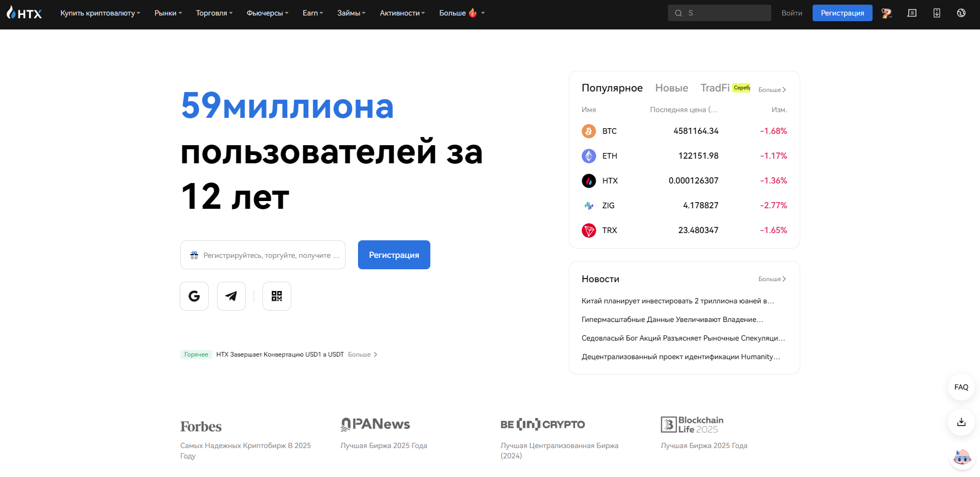Expand the Торговля dropdown
Viewport: 980px width, 477px height.
pyautogui.click(x=214, y=13)
